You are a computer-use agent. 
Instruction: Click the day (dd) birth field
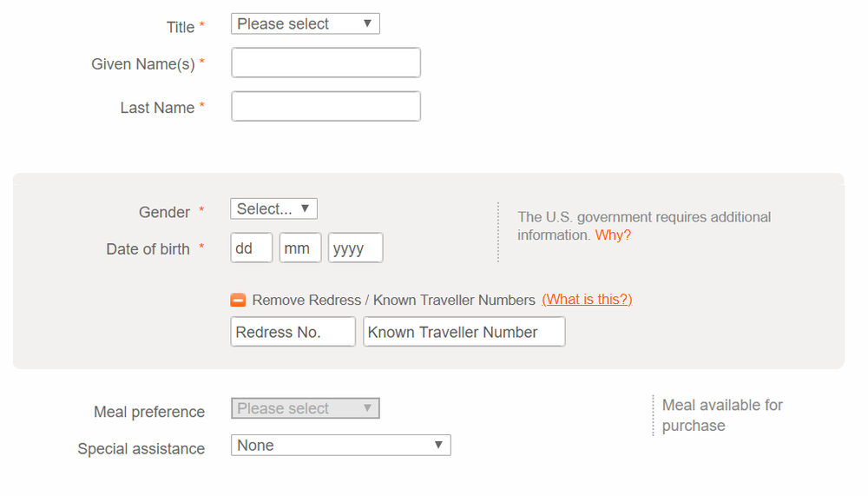(251, 248)
